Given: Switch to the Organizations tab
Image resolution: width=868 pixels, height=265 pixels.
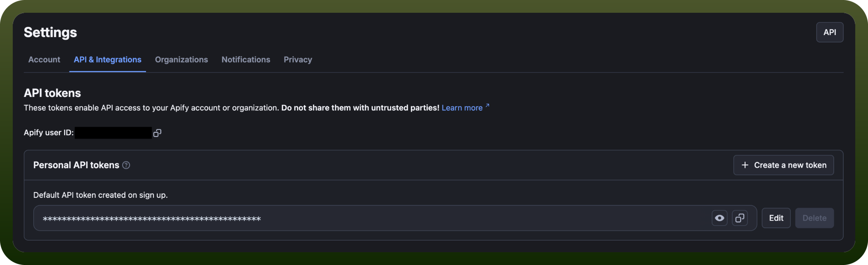Looking at the screenshot, I should [x=181, y=60].
